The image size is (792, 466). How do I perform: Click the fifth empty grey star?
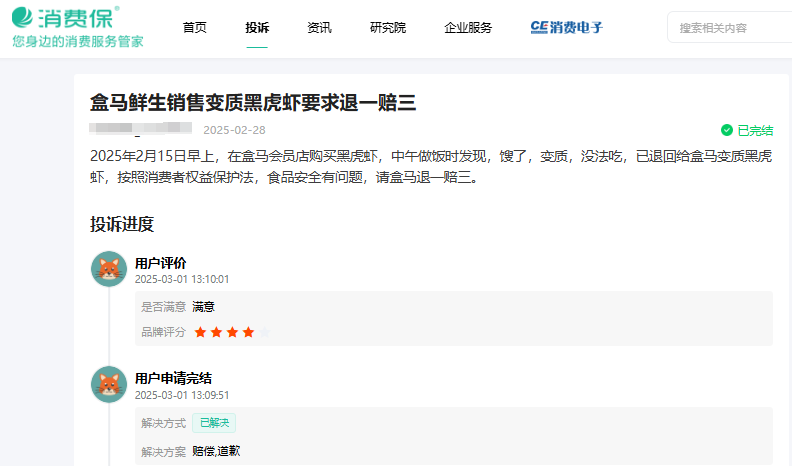[264, 332]
